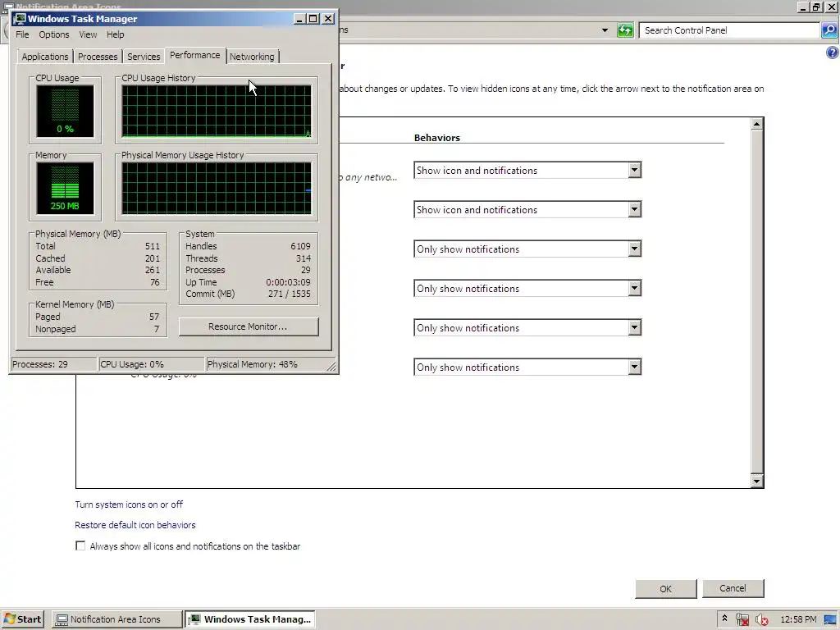
Task: Click the Physical Memory Usage History graph
Action: coord(217,189)
